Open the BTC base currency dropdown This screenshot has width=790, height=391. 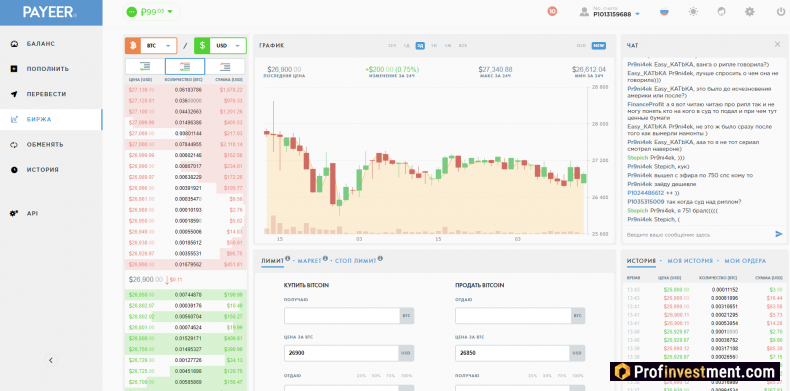[158, 45]
